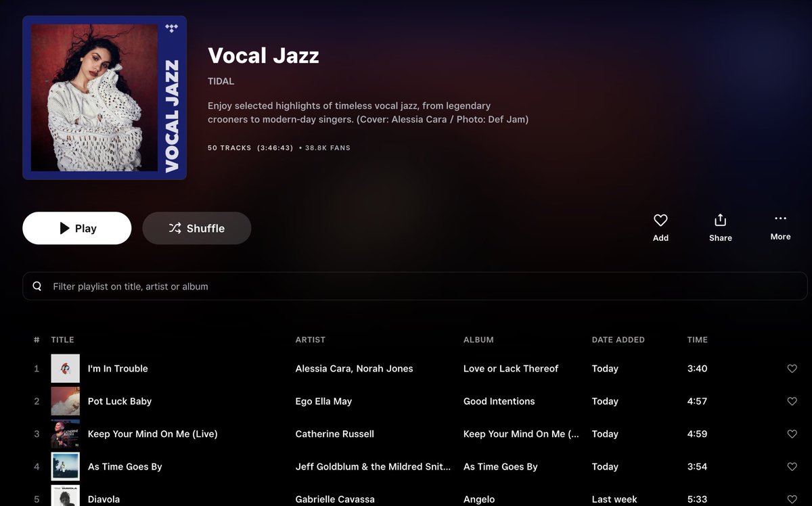Open the More options menu
The height and width of the screenshot is (506, 812).
[780, 227]
